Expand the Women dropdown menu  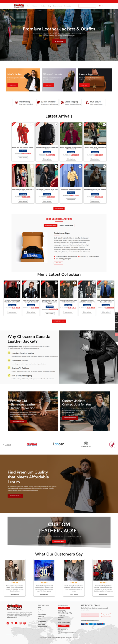tap(35, 6)
